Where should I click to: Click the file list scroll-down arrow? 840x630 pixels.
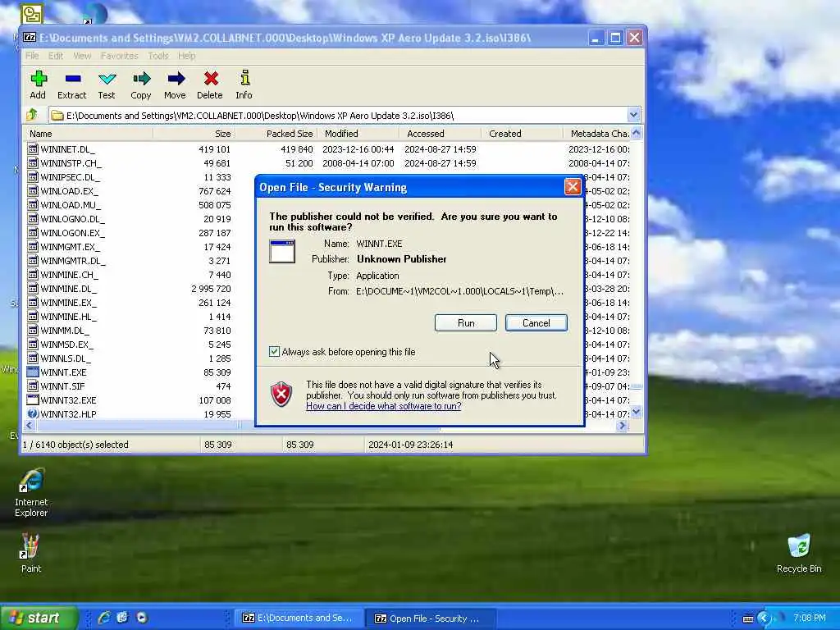(x=636, y=412)
